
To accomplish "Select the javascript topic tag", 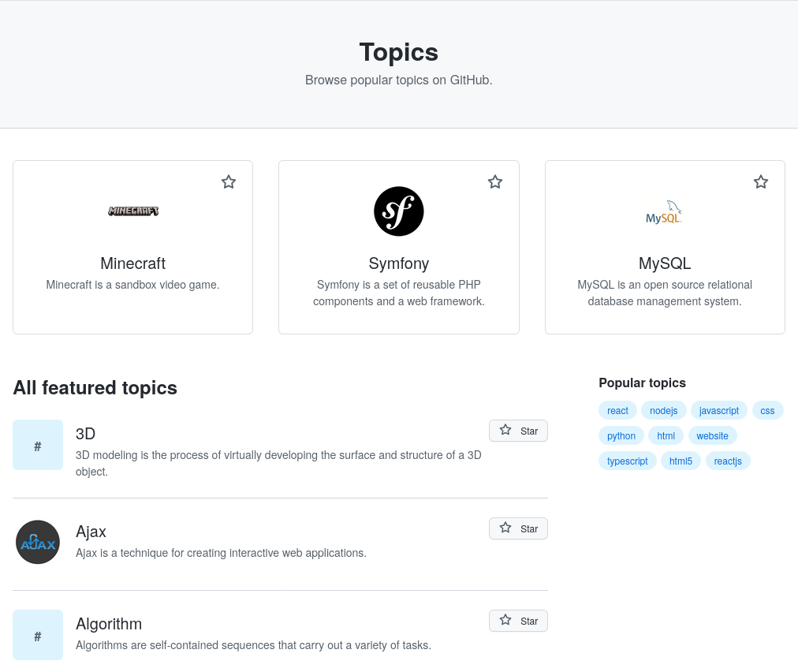I will [x=719, y=410].
